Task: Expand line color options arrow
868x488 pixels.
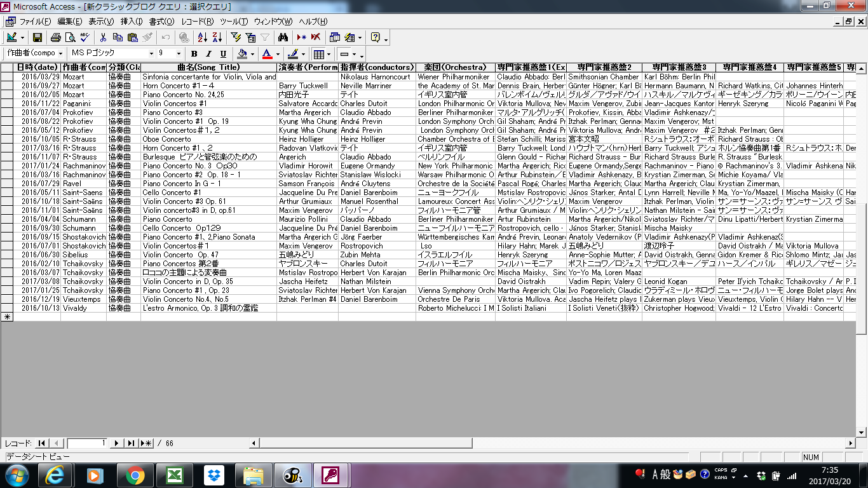Action: tap(304, 54)
